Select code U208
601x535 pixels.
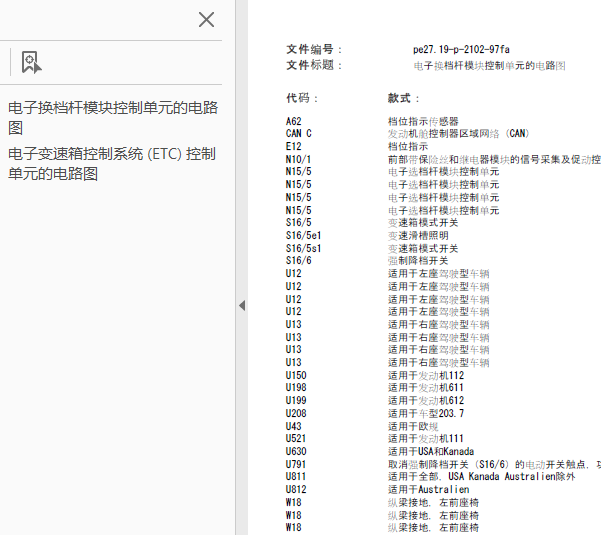(x=296, y=413)
